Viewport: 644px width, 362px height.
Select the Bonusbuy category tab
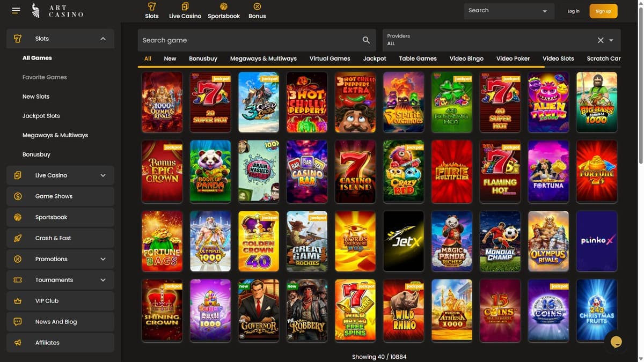point(203,58)
